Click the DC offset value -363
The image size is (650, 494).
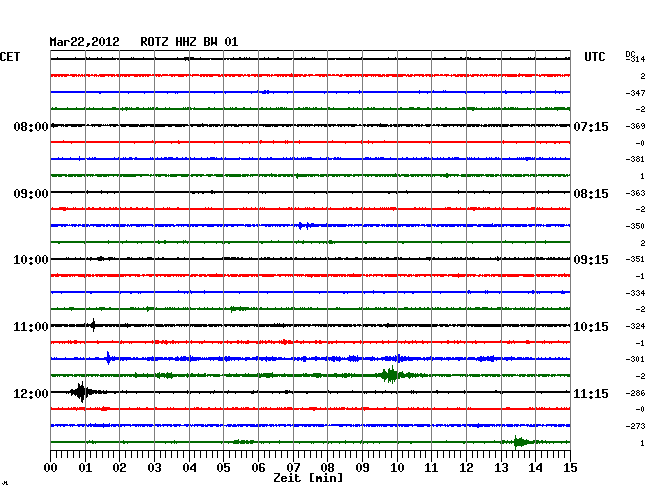coord(635,193)
